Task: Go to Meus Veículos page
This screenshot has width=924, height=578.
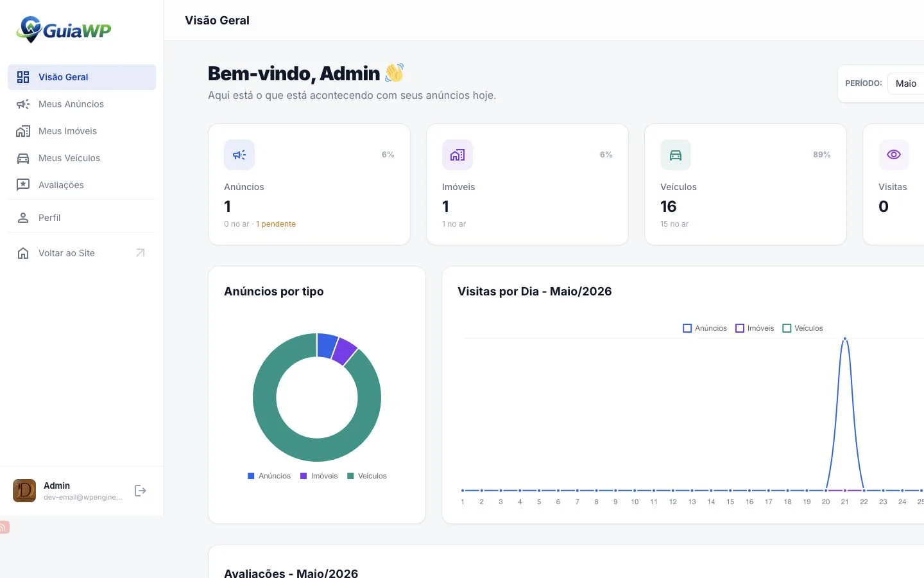Action: click(81, 158)
